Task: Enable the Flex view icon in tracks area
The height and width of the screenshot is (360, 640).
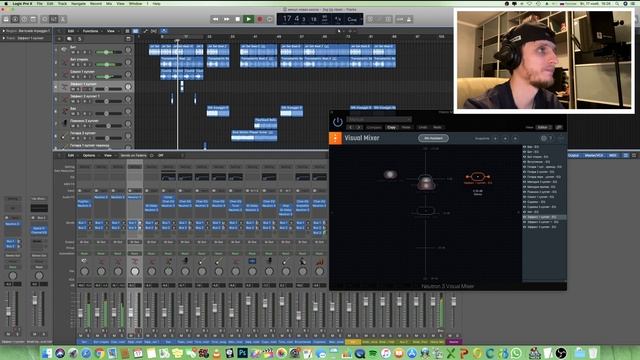Action: pos(154,31)
